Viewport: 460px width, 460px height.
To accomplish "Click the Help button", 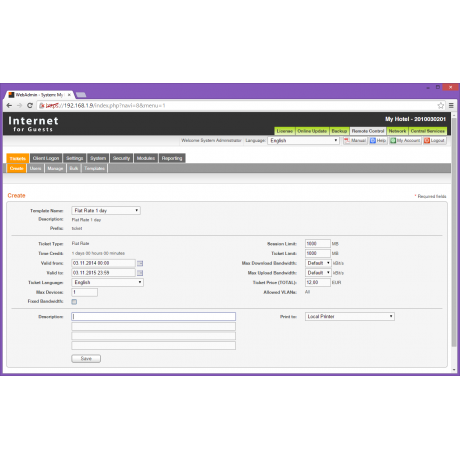I will pyautogui.click(x=378, y=140).
